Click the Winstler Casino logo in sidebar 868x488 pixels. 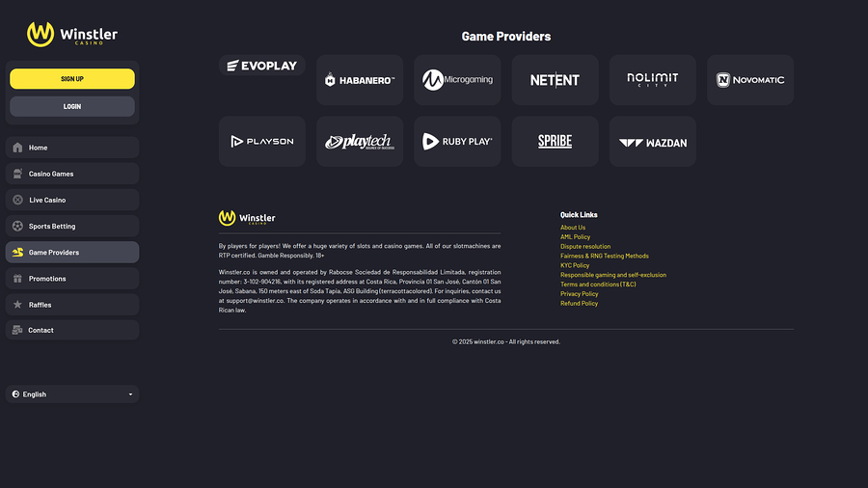pos(71,35)
